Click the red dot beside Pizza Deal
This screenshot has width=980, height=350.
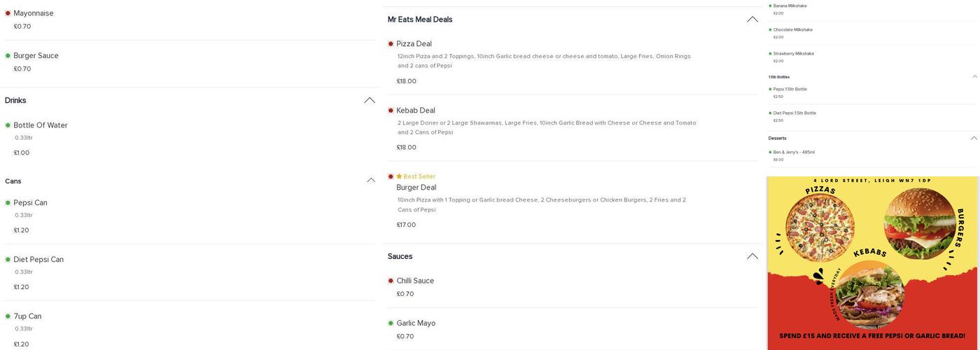[391, 44]
